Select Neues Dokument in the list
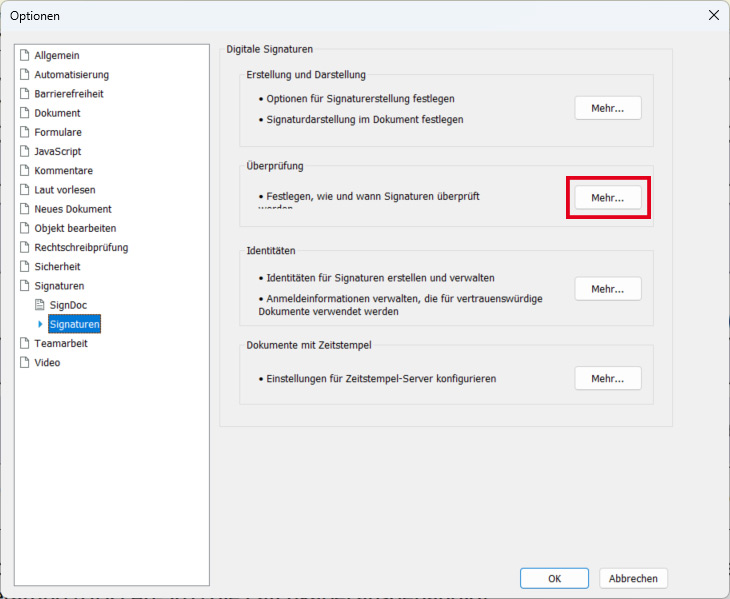 pyautogui.click(x=73, y=209)
